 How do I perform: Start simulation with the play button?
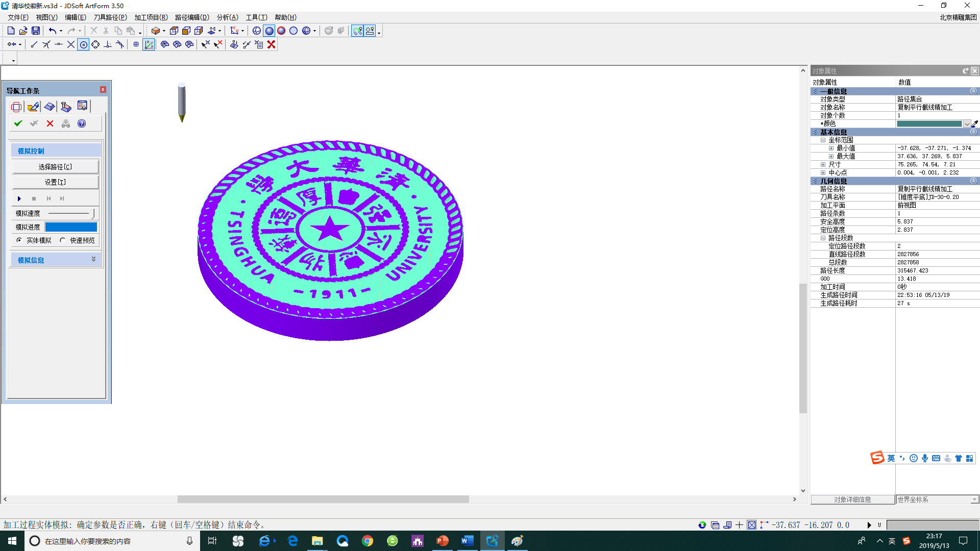(x=19, y=198)
